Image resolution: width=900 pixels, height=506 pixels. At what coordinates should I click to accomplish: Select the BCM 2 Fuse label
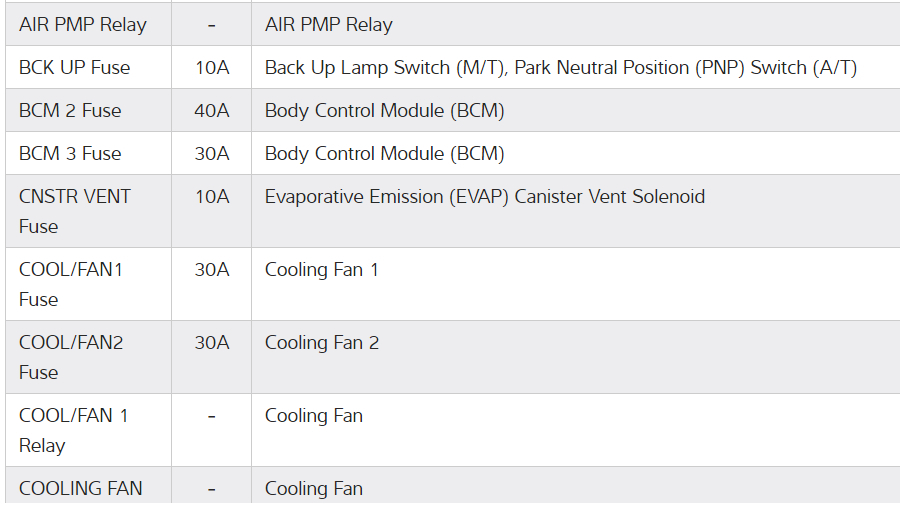click(x=70, y=111)
